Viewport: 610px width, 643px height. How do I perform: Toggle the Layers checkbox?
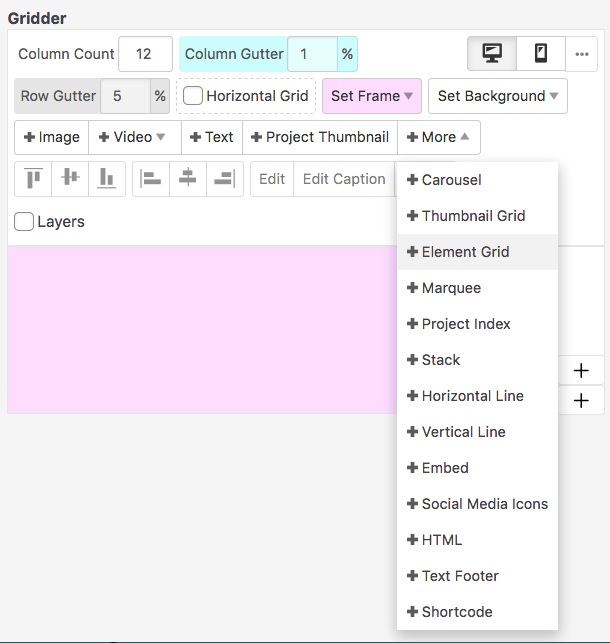[x=24, y=222]
